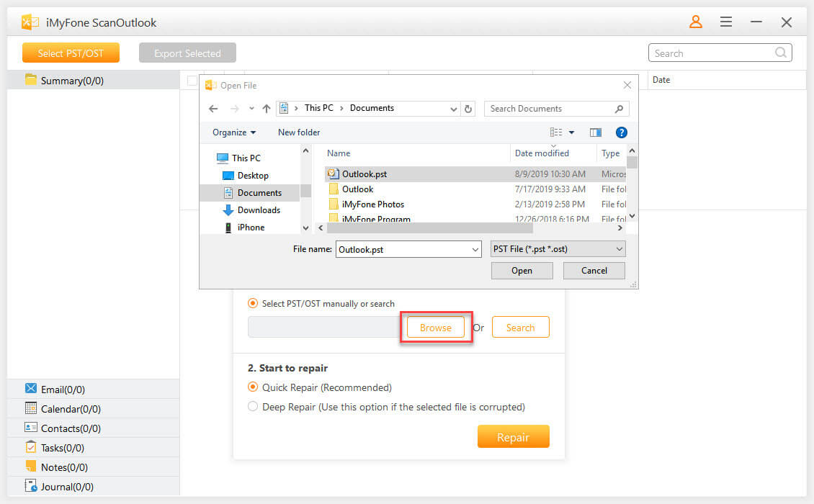Screen dimensions: 814x504
Task: Click the Repair button
Action: (x=514, y=436)
